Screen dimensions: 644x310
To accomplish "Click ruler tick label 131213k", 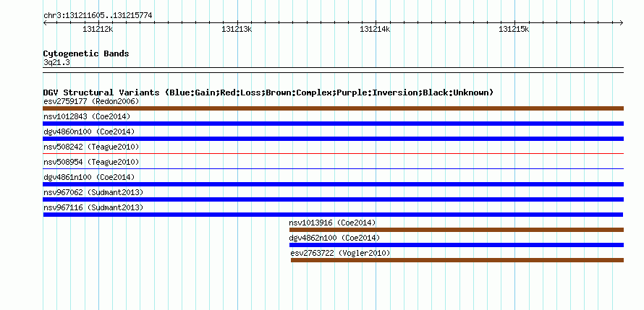I will coord(237,29).
